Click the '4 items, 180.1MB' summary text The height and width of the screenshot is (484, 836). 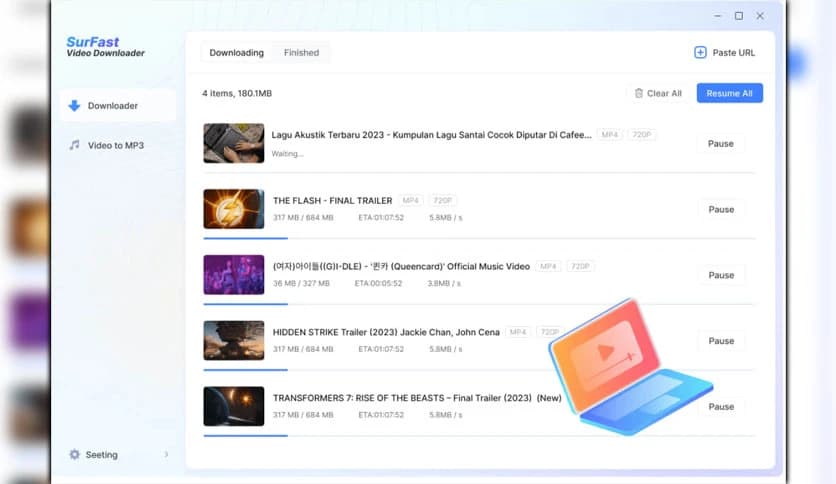point(237,93)
